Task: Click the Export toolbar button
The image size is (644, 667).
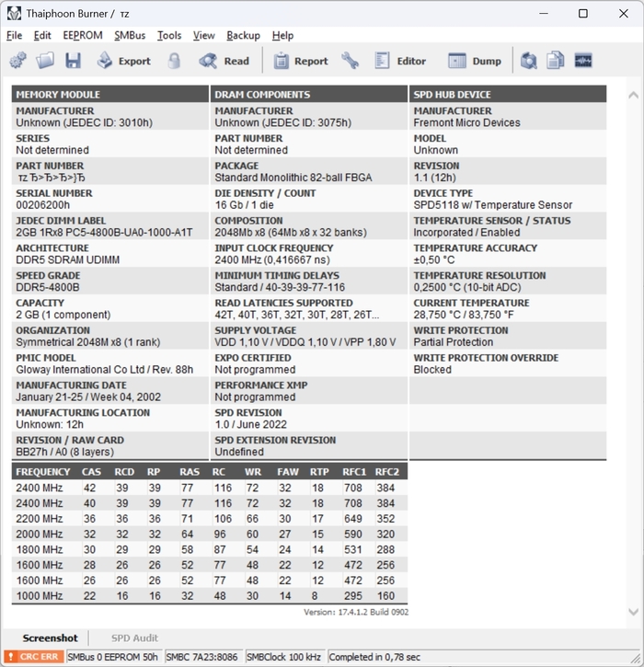Action: coord(123,61)
